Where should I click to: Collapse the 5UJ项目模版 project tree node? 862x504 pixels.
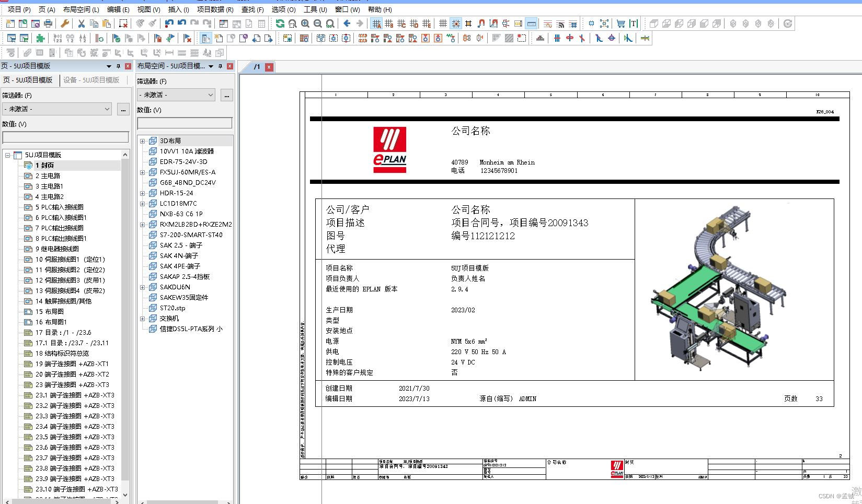pyautogui.click(x=8, y=155)
